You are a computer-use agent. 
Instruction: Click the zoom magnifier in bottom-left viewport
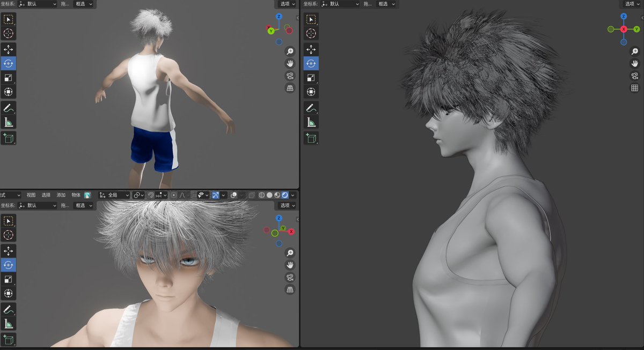[x=290, y=253]
